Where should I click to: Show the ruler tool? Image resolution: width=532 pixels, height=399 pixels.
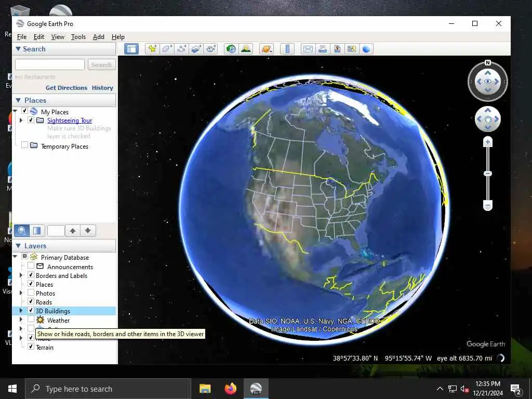[x=287, y=49]
